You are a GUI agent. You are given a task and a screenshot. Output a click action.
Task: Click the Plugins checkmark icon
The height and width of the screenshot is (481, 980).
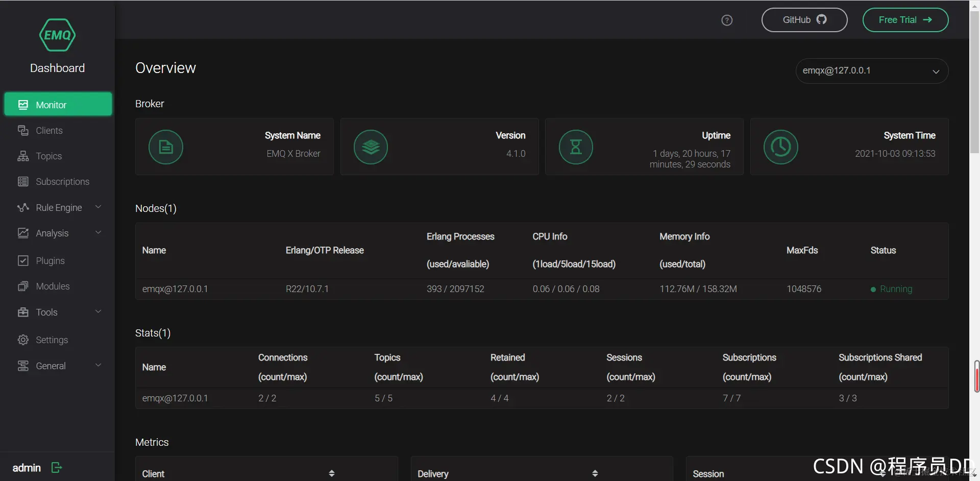[x=23, y=260]
